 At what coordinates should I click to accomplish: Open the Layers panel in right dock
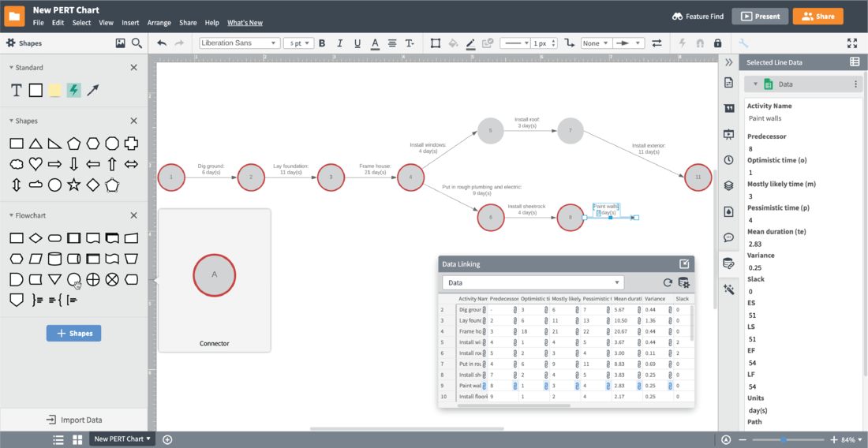[x=728, y=186]
